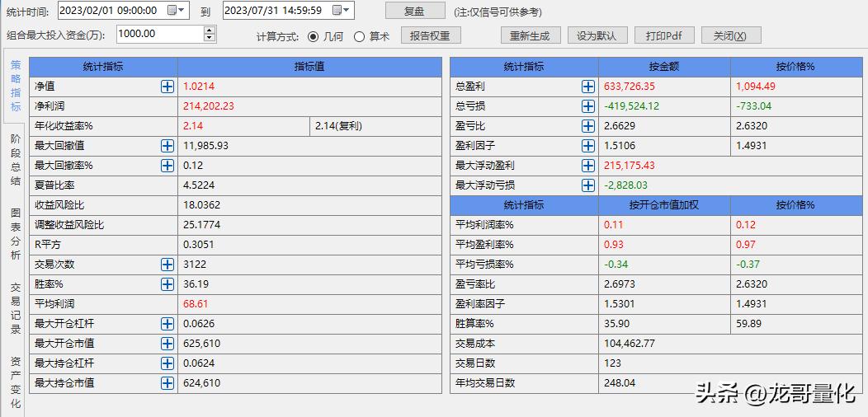Click the R平方 value 0.3051
Image resolution: width=868 pixels, height=417 pixels.
click(x=199, y=245)
